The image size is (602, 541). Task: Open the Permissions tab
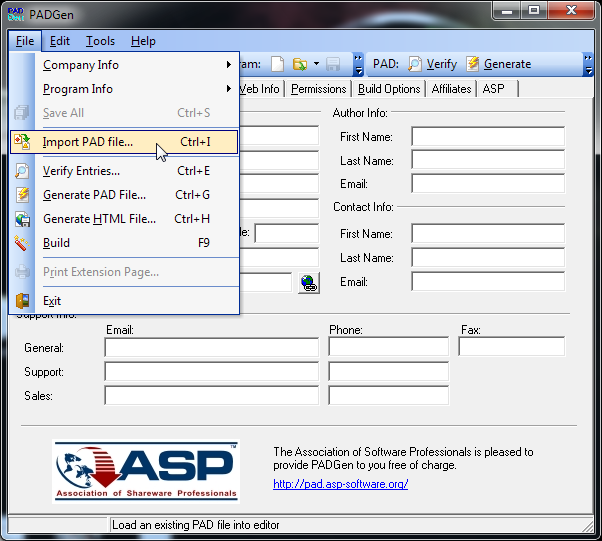coord(318,89)
